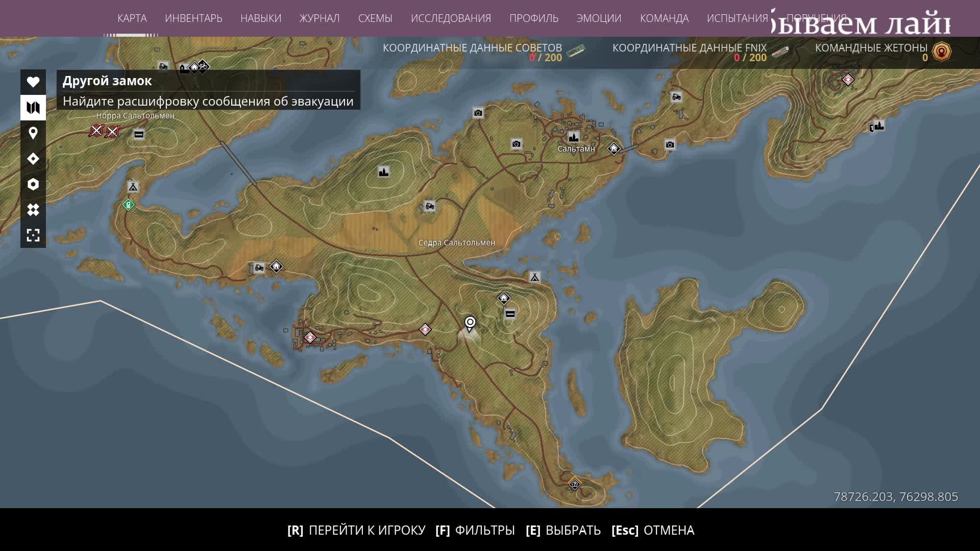This screenshot has height=551, width=980.
Task: Click green diamond marker on west coast
Action: [129, 205]
